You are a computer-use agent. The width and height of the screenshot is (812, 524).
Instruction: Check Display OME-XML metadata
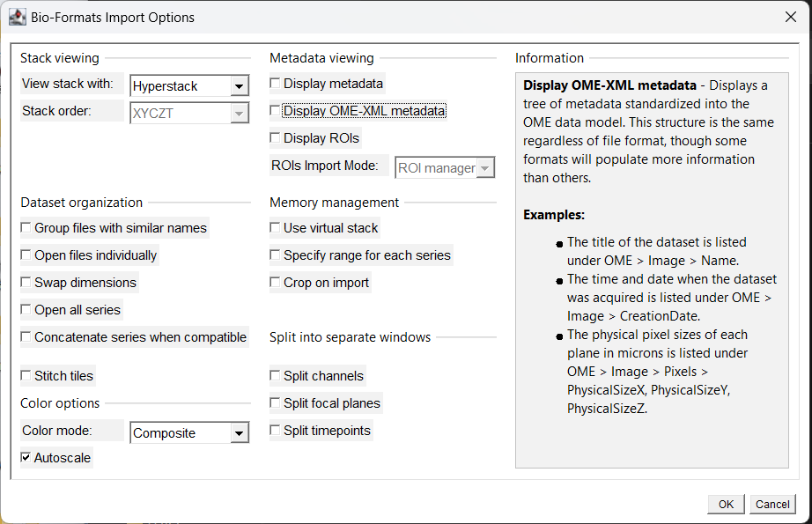(x=275, y=110)
